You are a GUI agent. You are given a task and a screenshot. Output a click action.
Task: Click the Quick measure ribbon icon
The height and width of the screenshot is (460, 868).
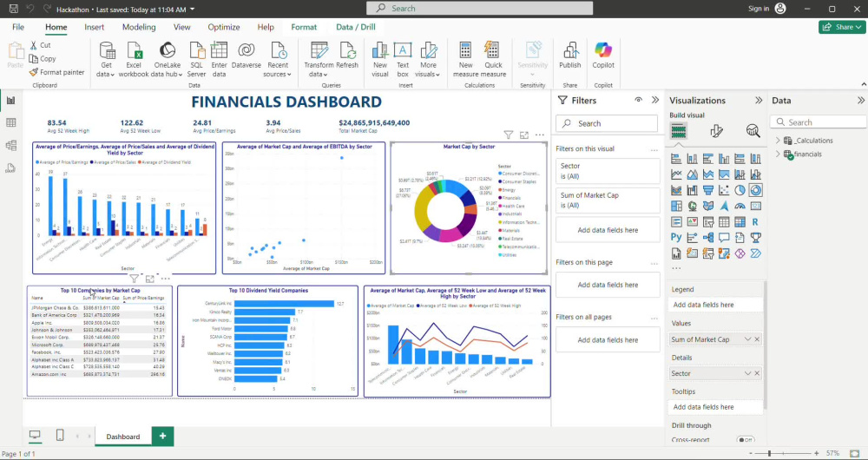coord(493,60)
